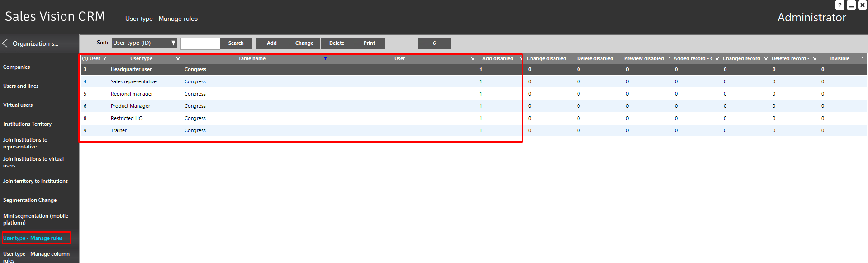Screen dimensions: 868x263
Task: Click filter icon in the User column header
Action: tap(473, 59)
